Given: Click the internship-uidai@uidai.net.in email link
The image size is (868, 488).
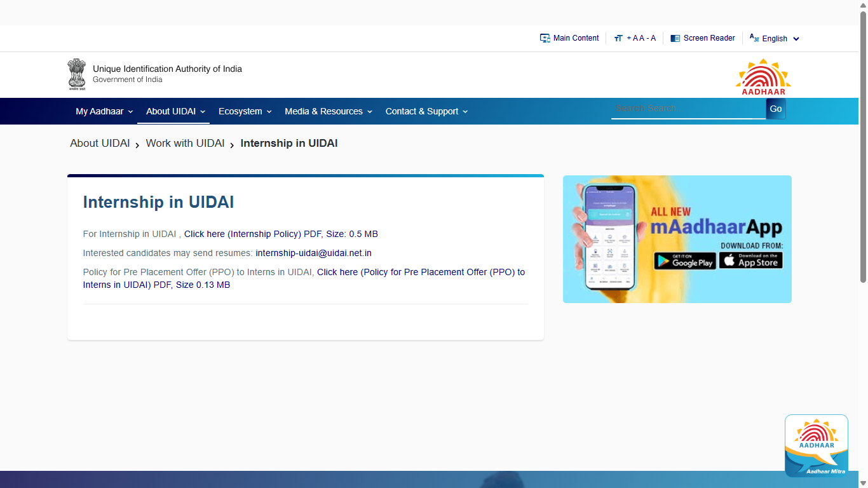Looking at the screenshot, I should (313, 253).
